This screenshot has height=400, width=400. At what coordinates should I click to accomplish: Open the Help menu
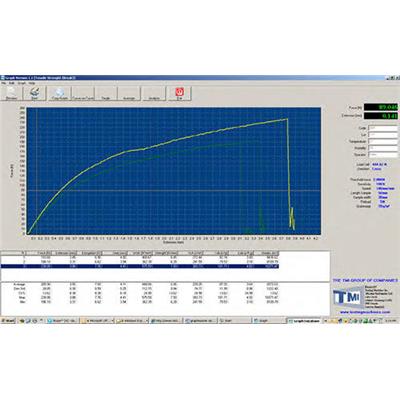32,83
